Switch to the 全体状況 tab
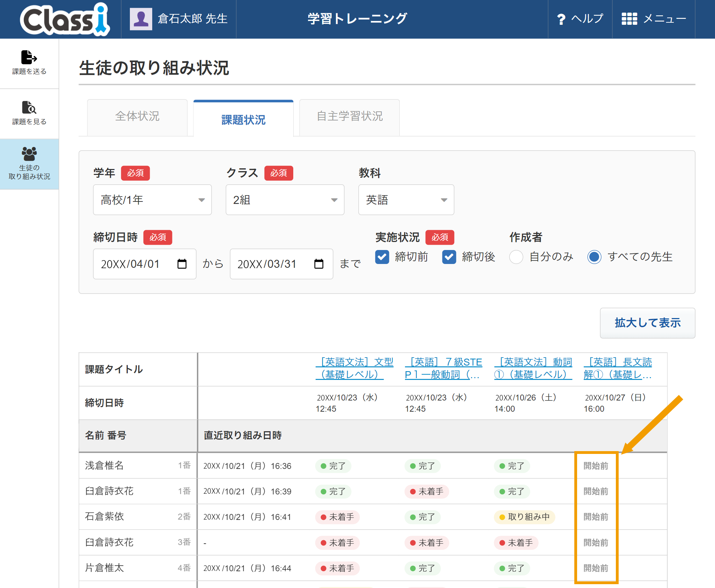 [137, 117]
